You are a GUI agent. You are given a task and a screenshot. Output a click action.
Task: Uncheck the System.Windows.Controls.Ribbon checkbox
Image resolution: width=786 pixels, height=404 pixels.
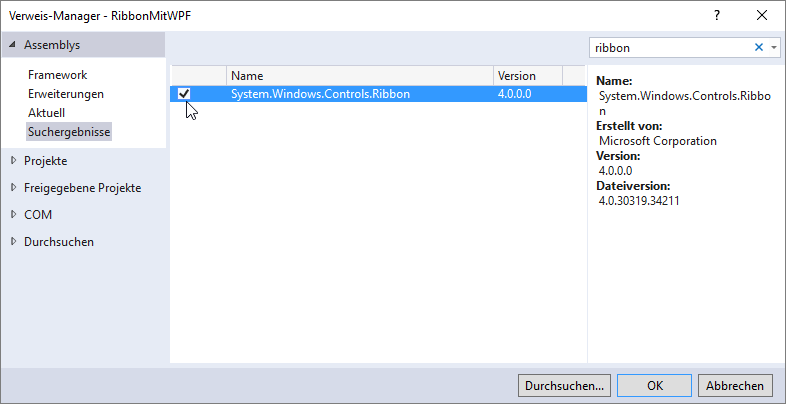click(x=184, y=94)
